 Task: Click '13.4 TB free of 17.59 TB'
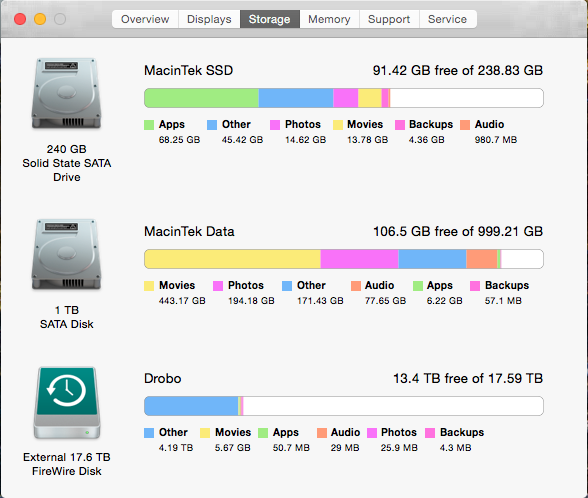(468, 379)
